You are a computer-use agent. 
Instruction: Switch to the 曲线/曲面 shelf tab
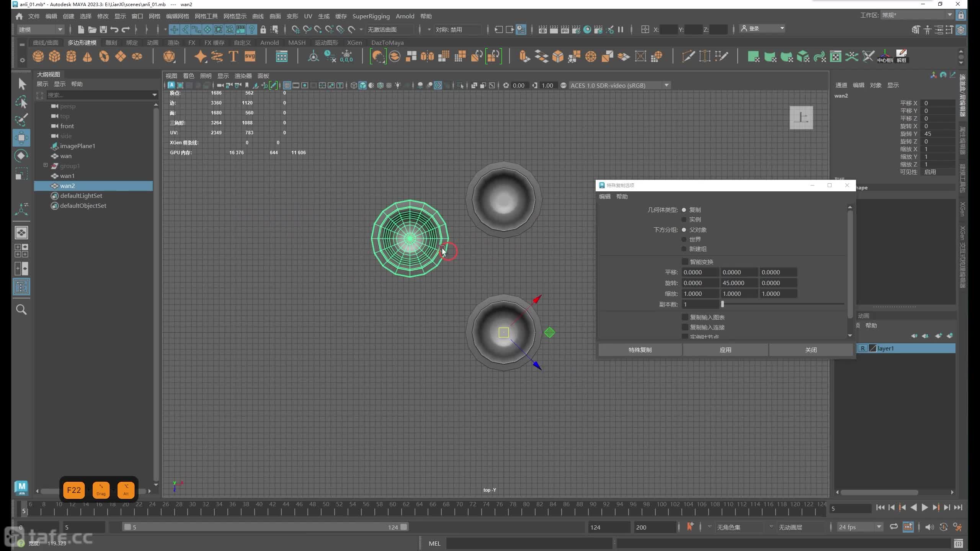point(46,42)
